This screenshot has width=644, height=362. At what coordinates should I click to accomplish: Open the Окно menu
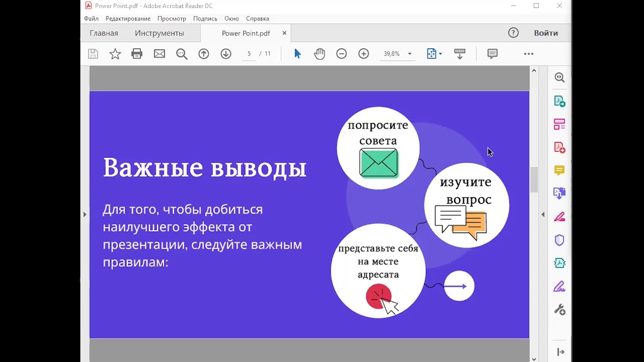tap(231, 19)
